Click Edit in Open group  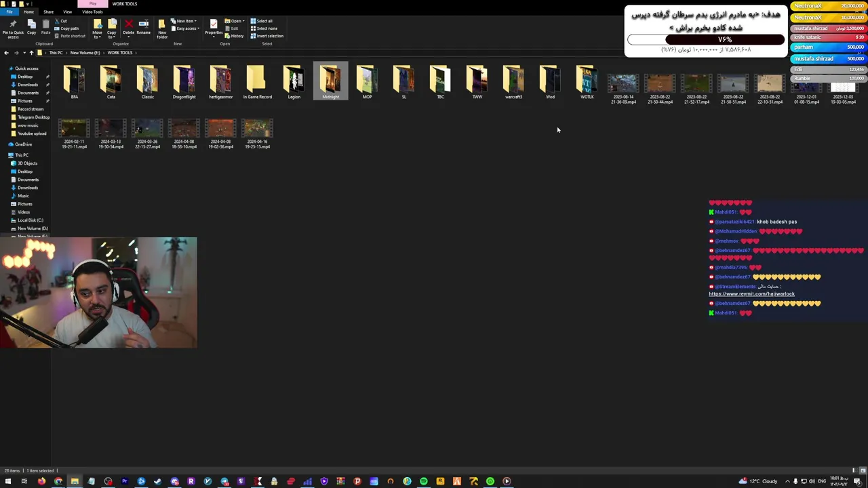coord(233,28)
